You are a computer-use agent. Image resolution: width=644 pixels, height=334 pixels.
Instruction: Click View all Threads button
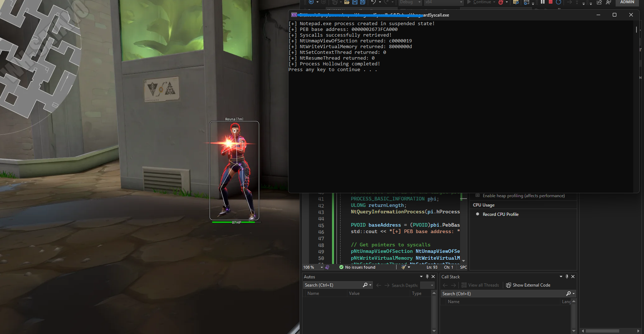(x=480, y=285)
